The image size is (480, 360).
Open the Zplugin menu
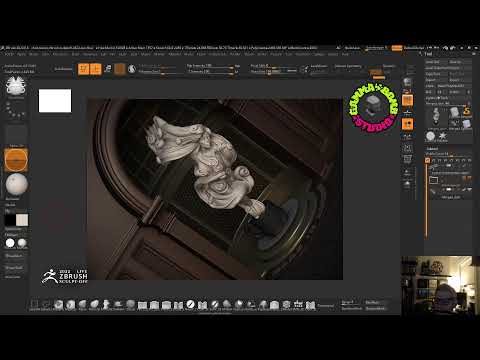pos(319,54)
